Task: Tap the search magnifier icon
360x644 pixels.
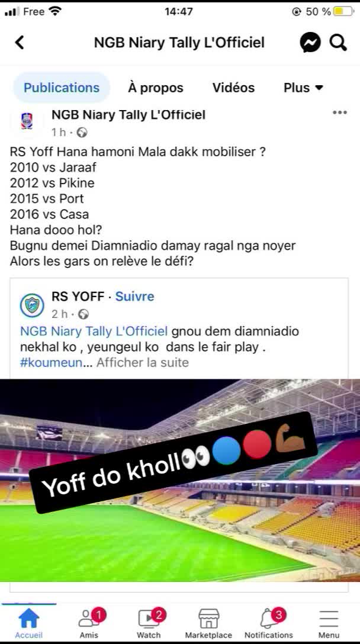Action: click(x=338, y=42)
